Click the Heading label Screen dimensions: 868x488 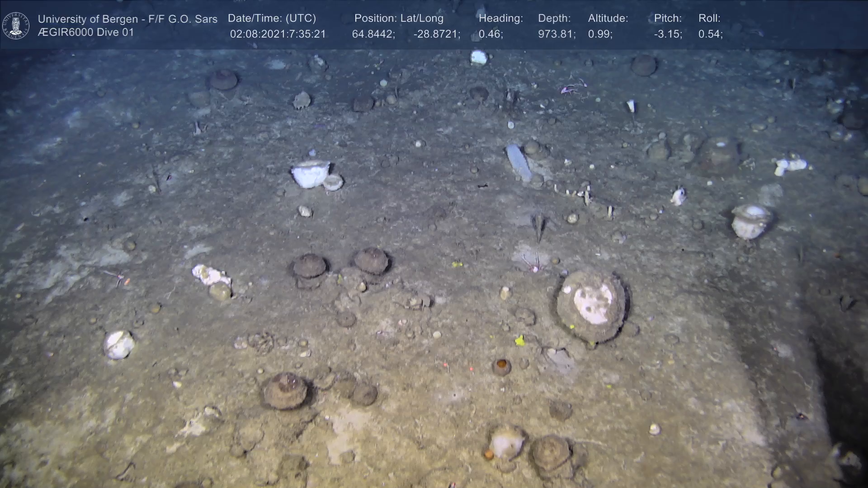coord(500,18)
